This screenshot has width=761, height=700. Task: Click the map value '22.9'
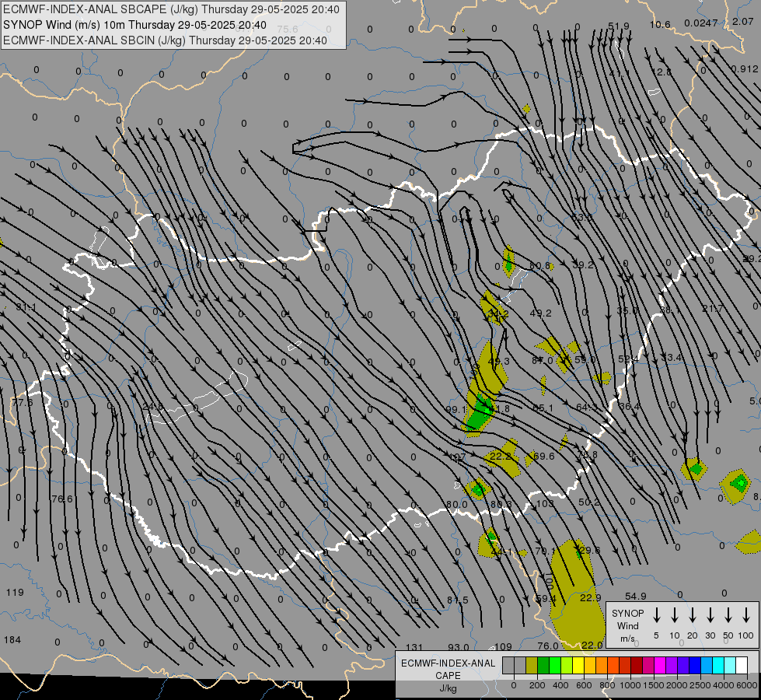point(591,597)
